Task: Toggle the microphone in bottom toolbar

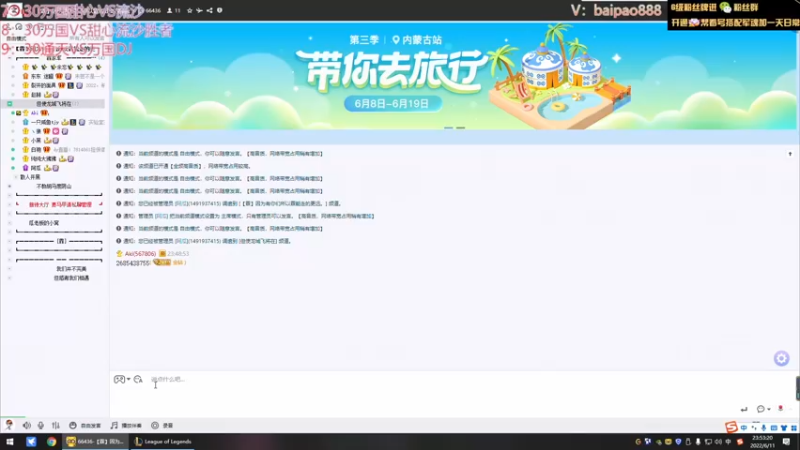Action: 41,425
